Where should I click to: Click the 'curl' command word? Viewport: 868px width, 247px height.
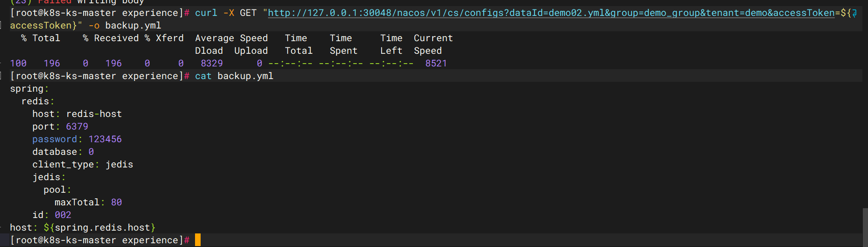(206, 13)
